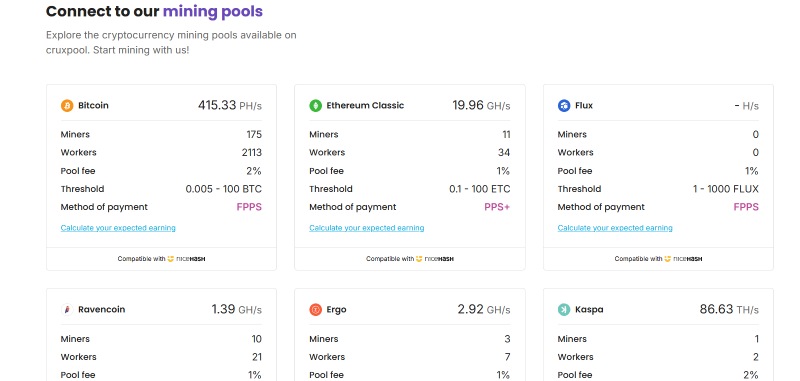The height and width of the screenshot is (381, 800).
Task: Click Ergo workers count 7
Action: pos(507,357)
